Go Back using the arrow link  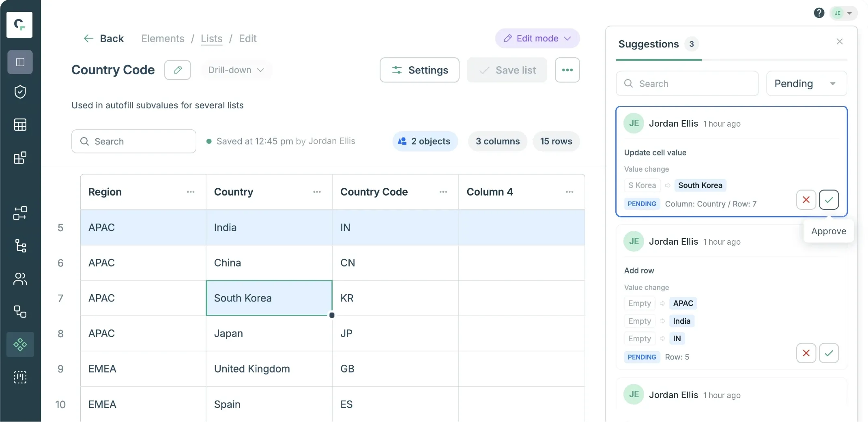pyautogui.click(x=103, y=39)
